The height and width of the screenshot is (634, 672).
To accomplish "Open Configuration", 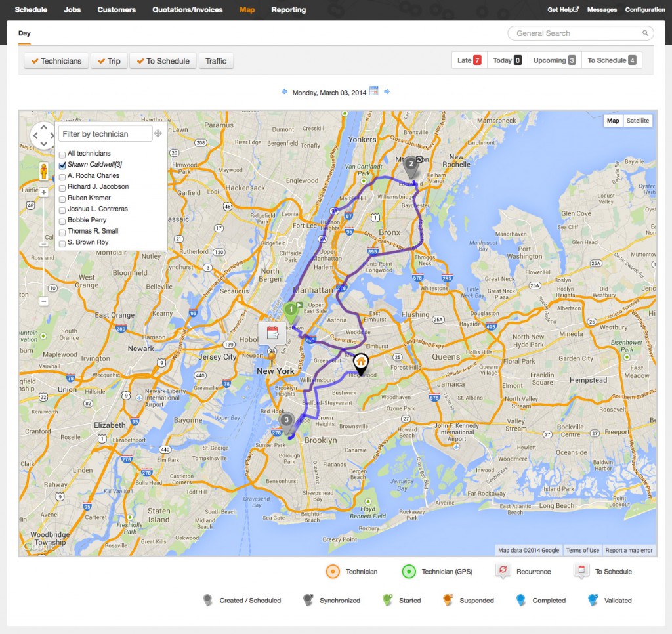I will (x=645, y=9).
